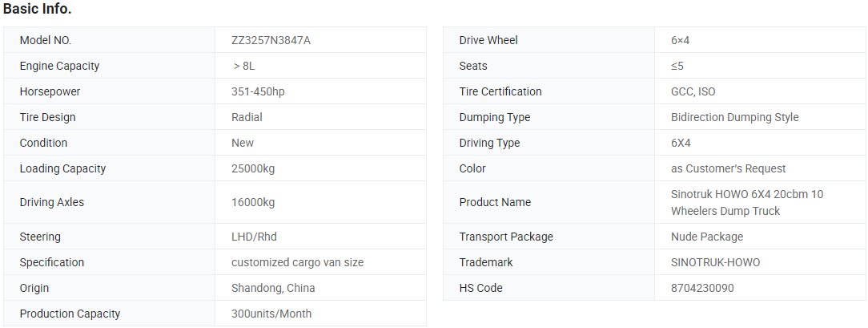Click the Drive Wheel 6×4 value
This screenshot has width=868, height=328.
680,40
